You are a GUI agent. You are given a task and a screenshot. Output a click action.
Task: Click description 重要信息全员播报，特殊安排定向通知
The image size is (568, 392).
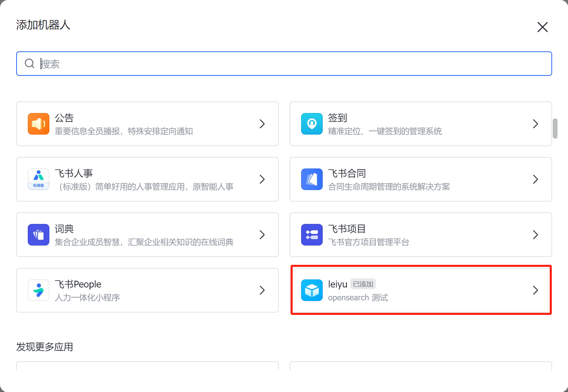[x=124, y=131]
